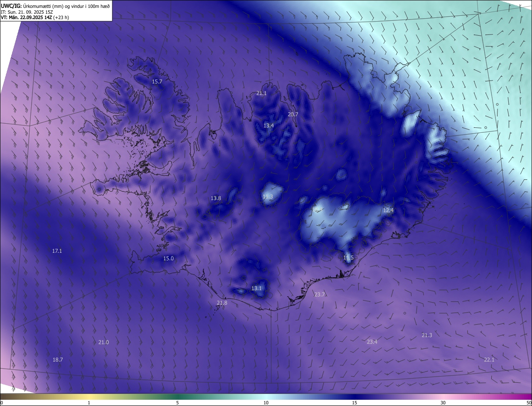The height and width of the screenshot is (406, 532).
Task: Click the 22.1 value label
Action: click(x=489, y=360)
